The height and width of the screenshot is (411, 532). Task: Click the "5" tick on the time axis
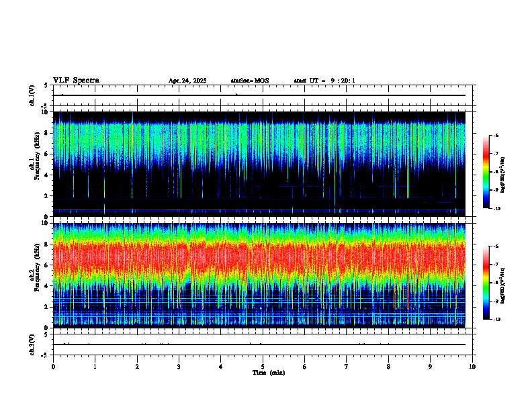click(x=263, y=367)
